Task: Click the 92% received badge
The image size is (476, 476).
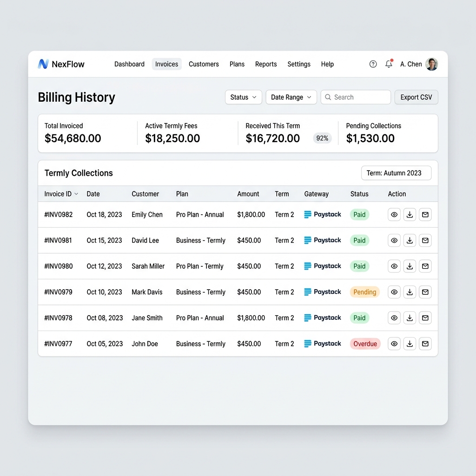Action: coord(322,138)
